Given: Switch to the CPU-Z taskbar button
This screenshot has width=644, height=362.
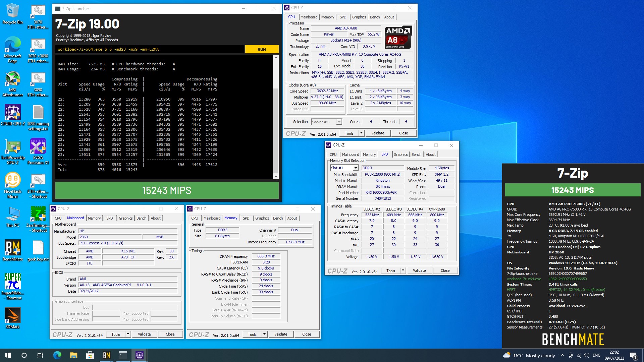Looking at the screenshot, I should 139,355.
